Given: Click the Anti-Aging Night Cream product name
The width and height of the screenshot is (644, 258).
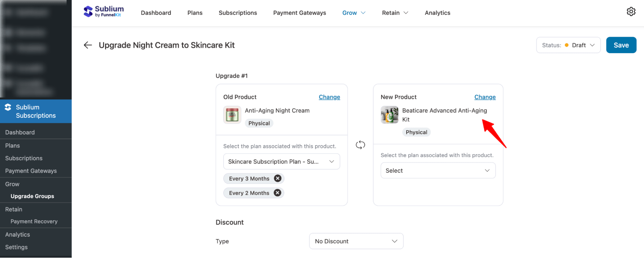Looking at the screenshot, I should (277, 111).
